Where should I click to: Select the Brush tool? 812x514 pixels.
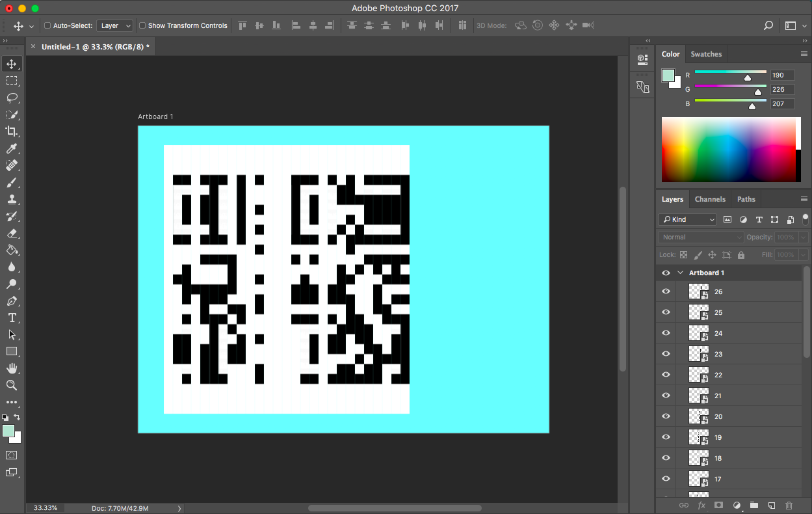click(x=12, y=182)
